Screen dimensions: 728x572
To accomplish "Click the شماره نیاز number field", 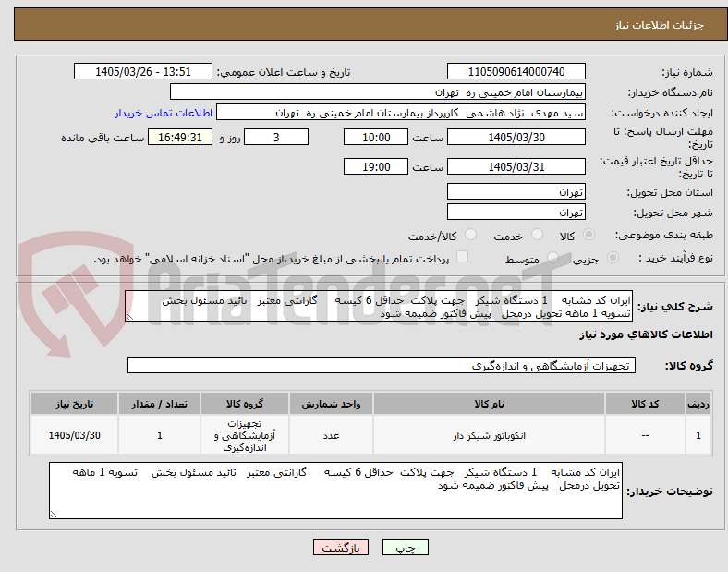I will [x=516, y=72].
